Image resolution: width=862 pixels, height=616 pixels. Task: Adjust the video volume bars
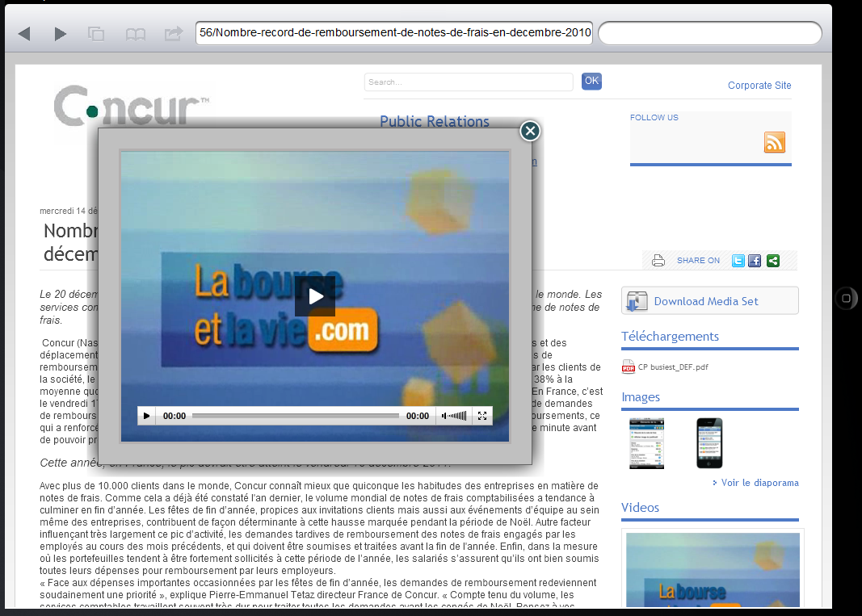pyautogui.click(x=457, y=416)
